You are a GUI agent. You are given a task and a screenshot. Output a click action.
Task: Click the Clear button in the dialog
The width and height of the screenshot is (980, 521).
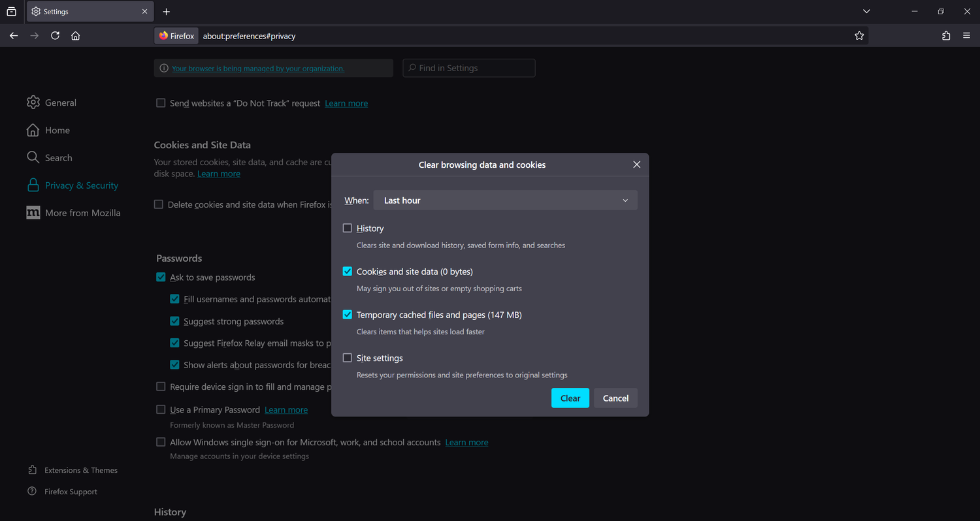(x=570, y=398)
